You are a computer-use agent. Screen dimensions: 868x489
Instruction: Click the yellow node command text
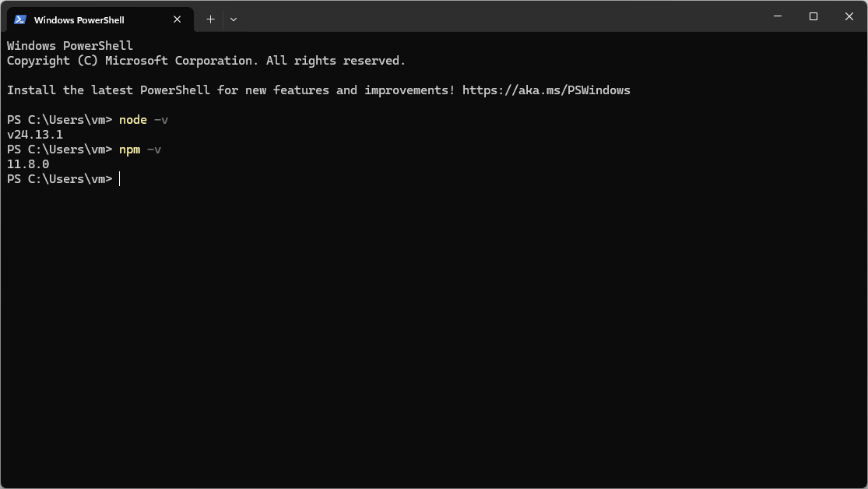click(132, 119)
